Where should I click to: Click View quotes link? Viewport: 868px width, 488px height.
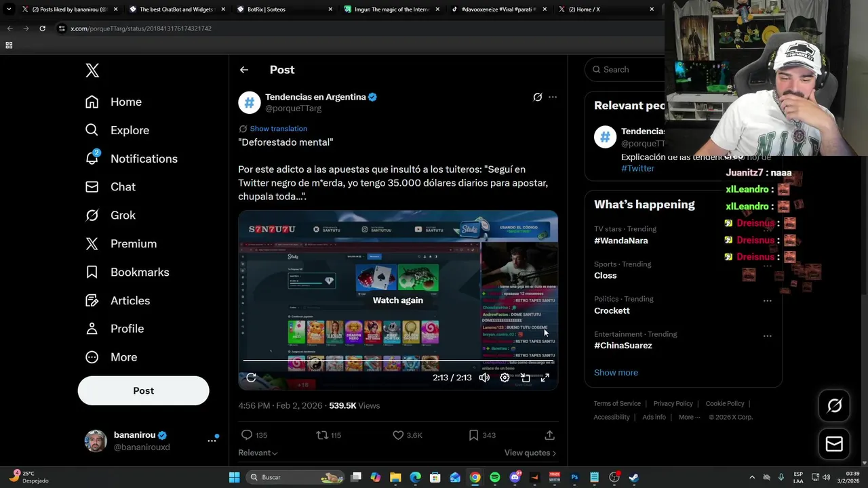pos(530,453)
